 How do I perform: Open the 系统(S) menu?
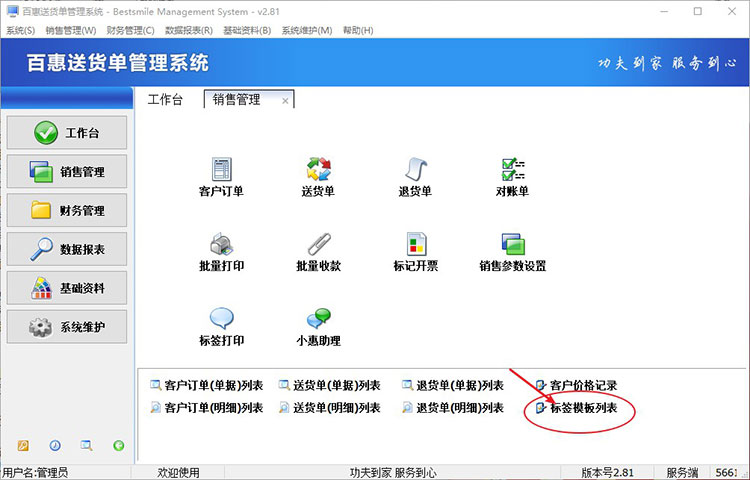[x=21, y=31]
